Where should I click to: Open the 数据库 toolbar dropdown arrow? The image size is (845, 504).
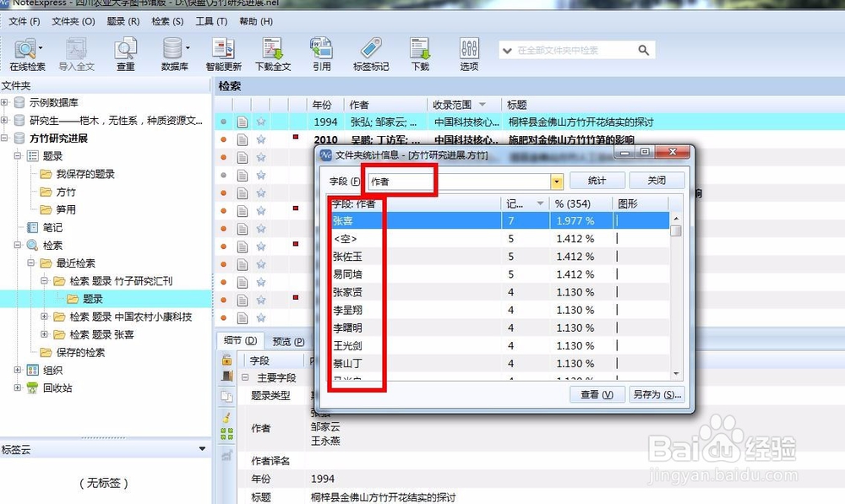(x=188, y=48)
